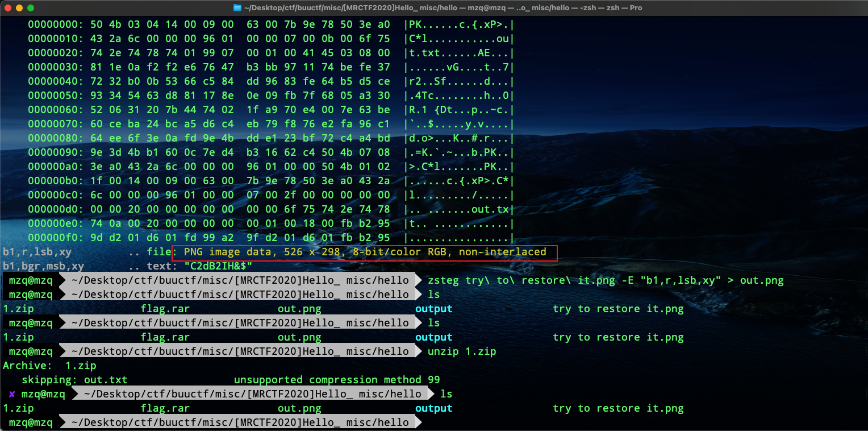
Task: Click ASCII column '|r2..Sf......d...|'
Action: [x=459, y=82]
